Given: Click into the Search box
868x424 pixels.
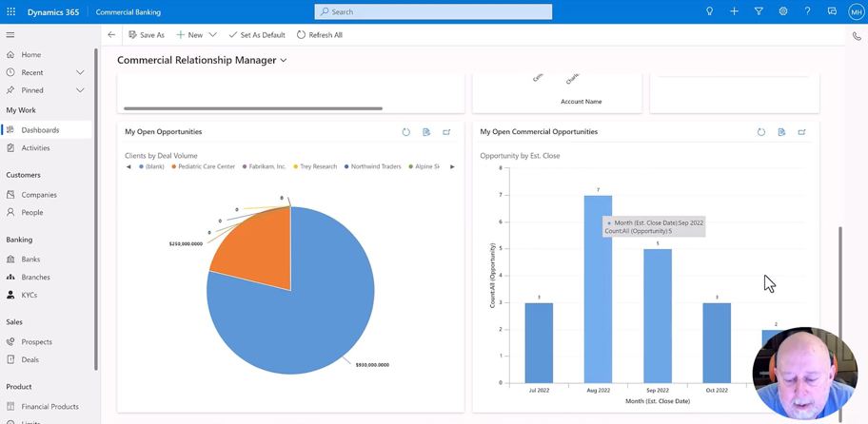Looking at the screenshot, I should [x=433, y=11].
